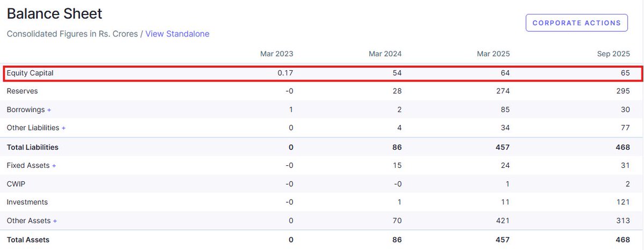
Task: Click Consolidated Figures in Rs. Crores text
Action: [72, 34]
